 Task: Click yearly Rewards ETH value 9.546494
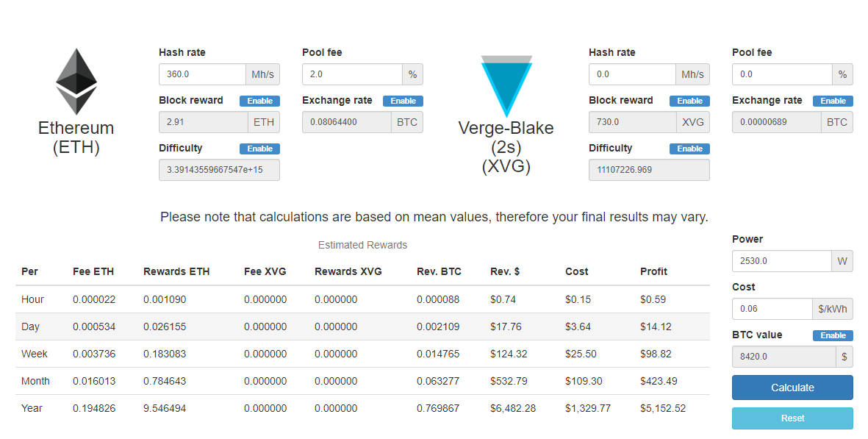tap(165, 409)
